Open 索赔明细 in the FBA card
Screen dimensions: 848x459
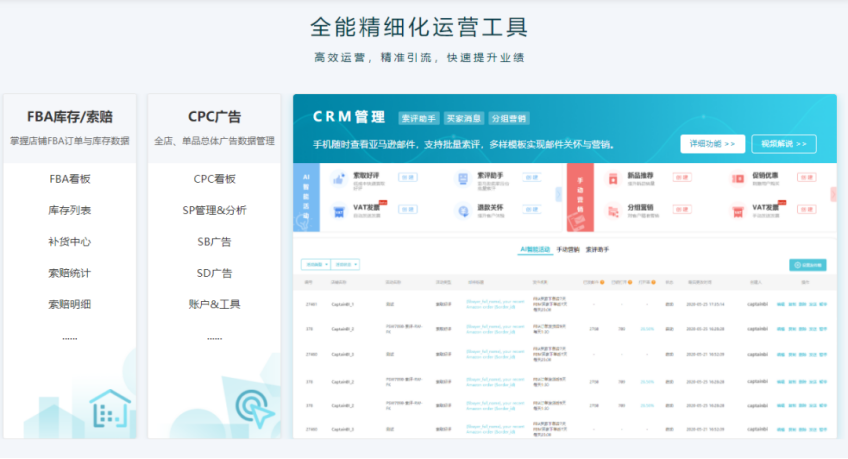point(70,304)
